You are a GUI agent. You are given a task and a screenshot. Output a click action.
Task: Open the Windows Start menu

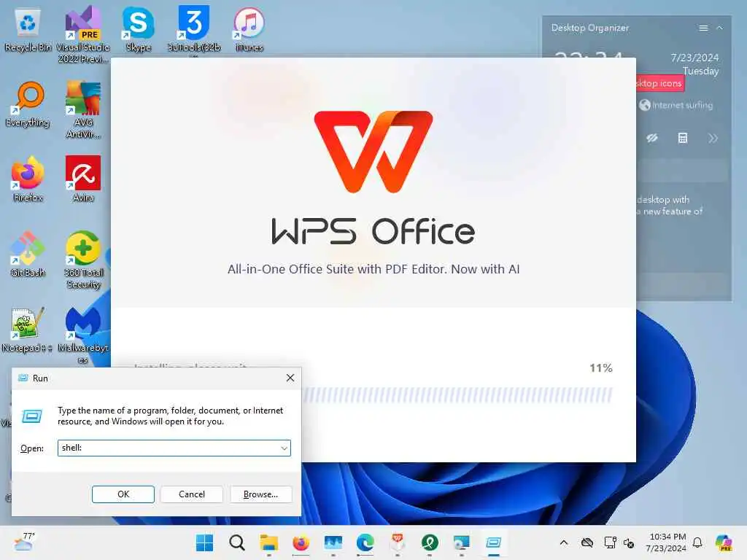(205, 542)
